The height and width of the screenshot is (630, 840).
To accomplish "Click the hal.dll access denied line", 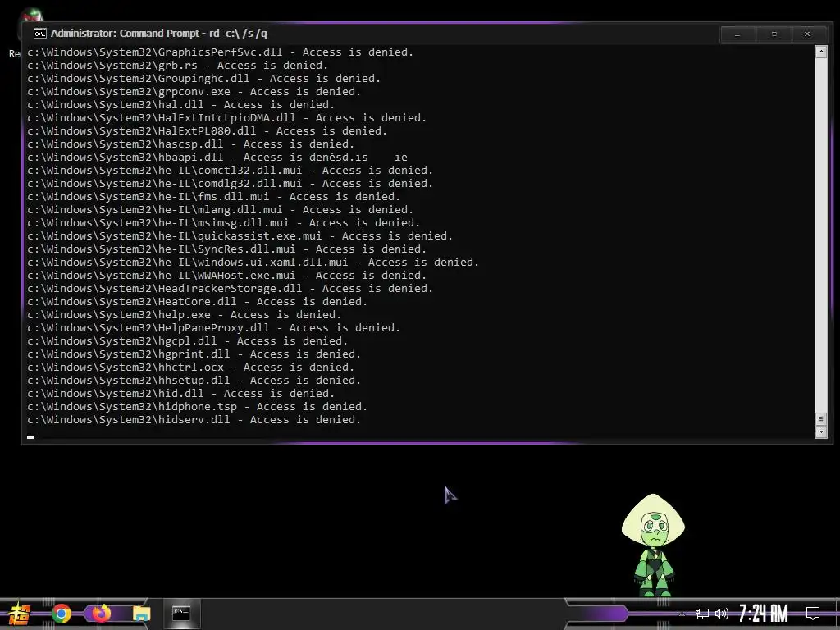I will click(181, 105).
